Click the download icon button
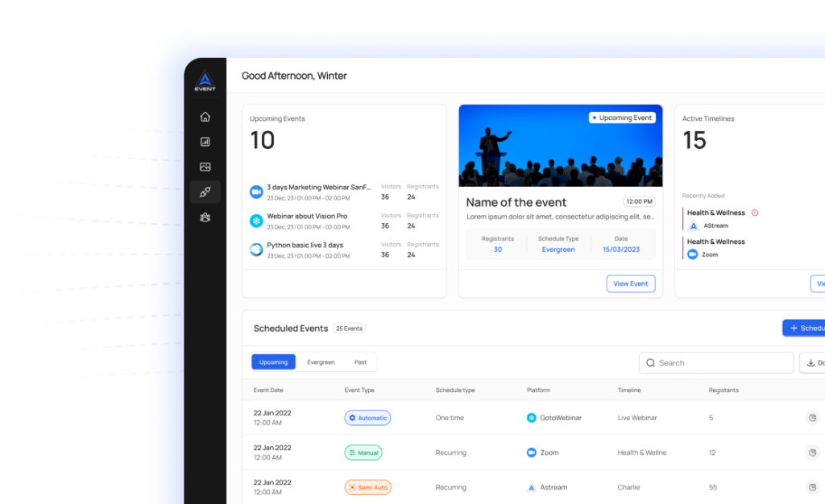 click(812, 362)
